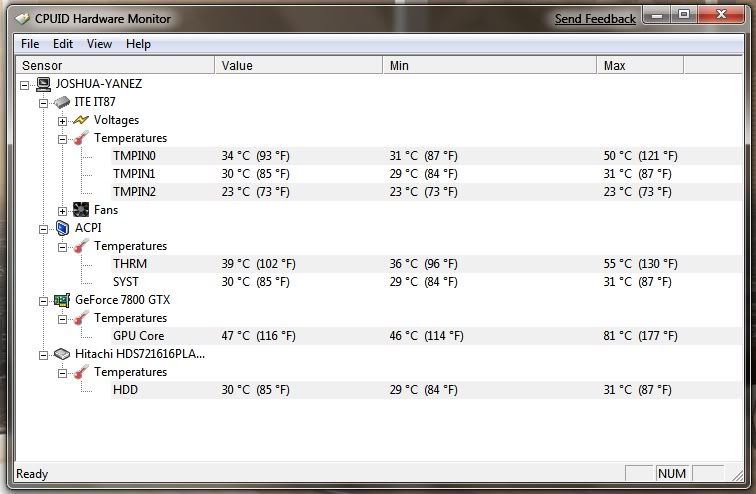Collapse the Hitachi Temperatures node
Image resolution: width=756 pixels, height=494 pixels.
click(62, 373)
